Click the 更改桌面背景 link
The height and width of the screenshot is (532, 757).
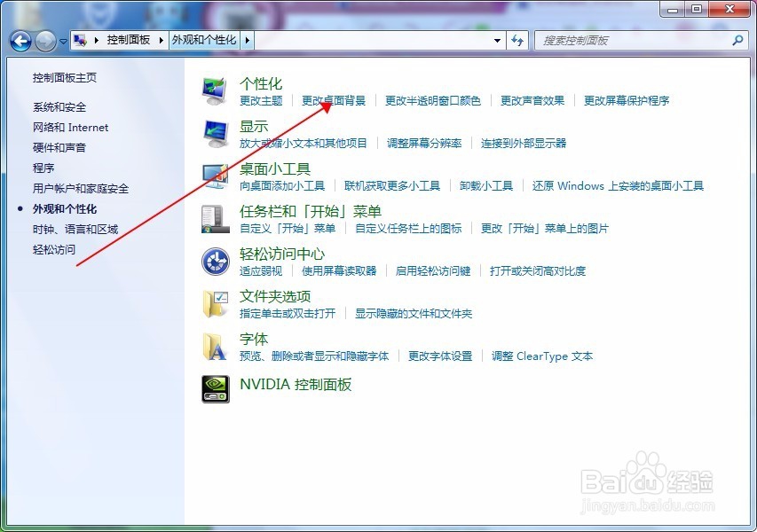[x=334, y=100]
